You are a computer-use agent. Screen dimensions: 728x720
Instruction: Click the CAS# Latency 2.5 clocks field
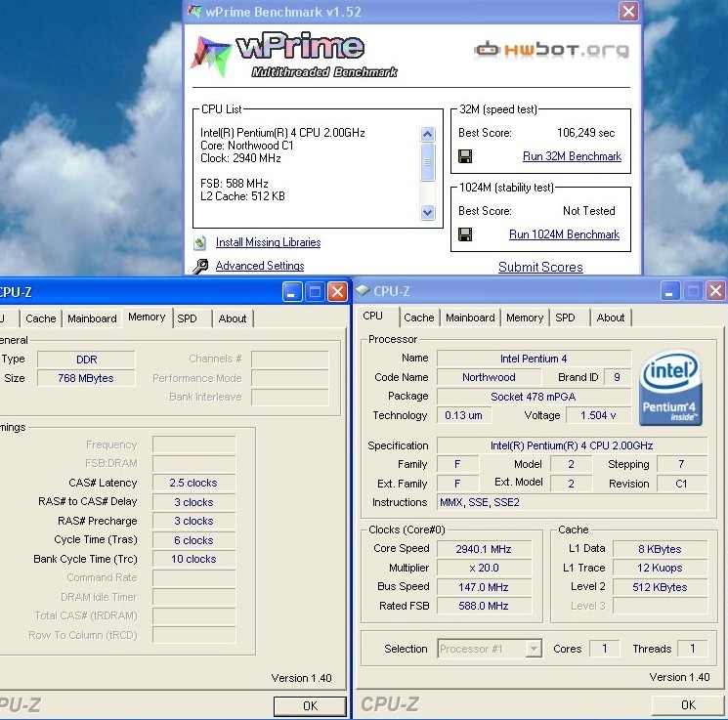(193, 483)
